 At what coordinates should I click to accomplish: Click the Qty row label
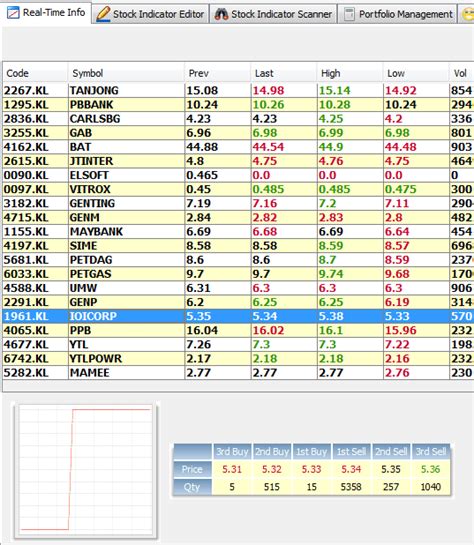[x=192, y=487]
